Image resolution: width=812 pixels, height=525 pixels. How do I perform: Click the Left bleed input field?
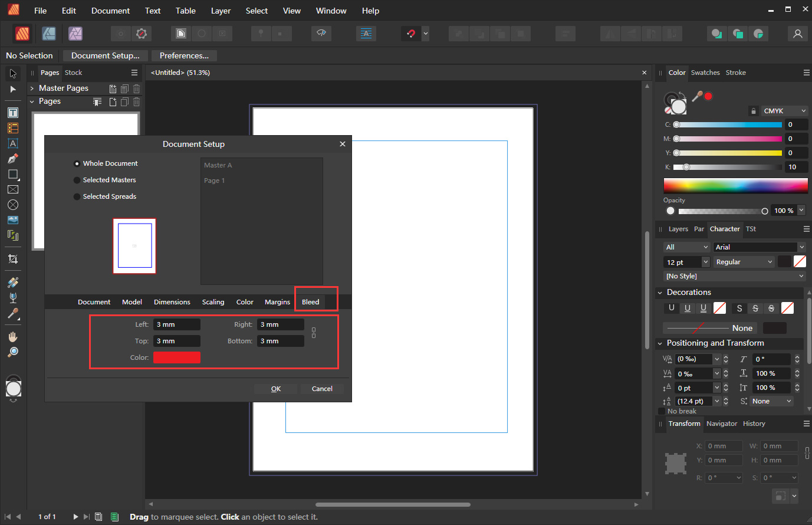point(177,324)
